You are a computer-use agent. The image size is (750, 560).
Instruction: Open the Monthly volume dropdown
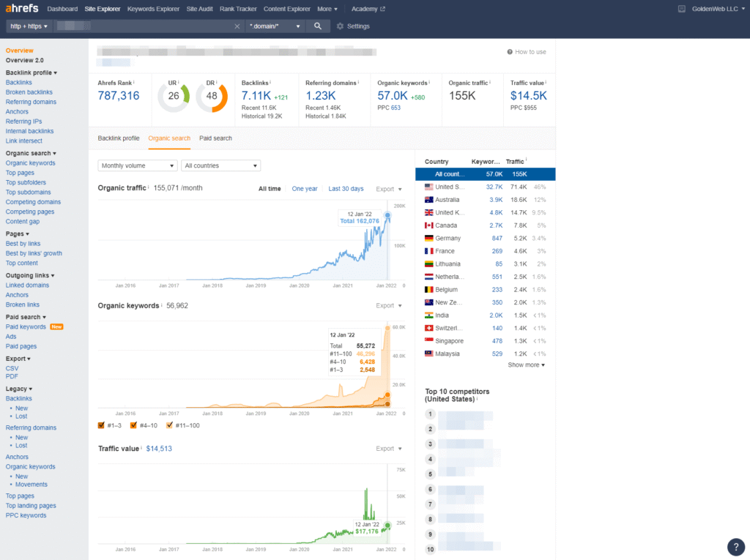(x=138, y=165)
